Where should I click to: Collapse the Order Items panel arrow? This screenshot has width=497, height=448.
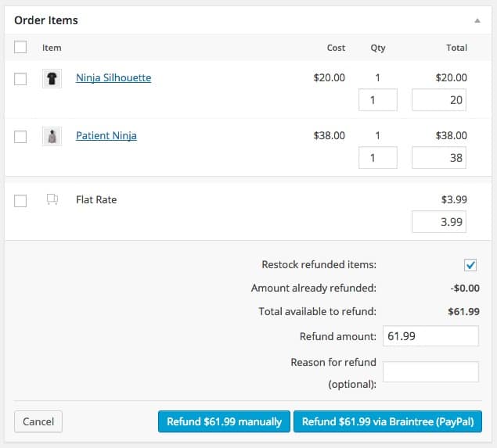pyautogui.click(x=477, y=20)
